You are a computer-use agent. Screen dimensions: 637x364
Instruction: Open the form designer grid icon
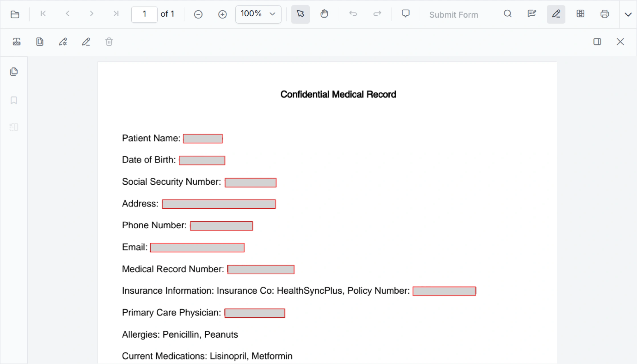click(580, 14)
